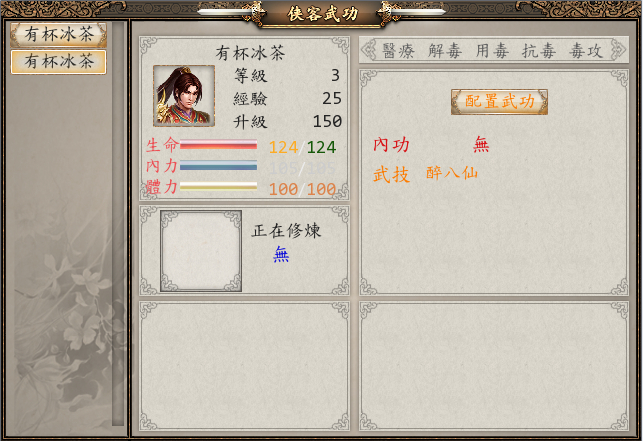
Task: Click the empty training item slot
Action: (201, 251)
